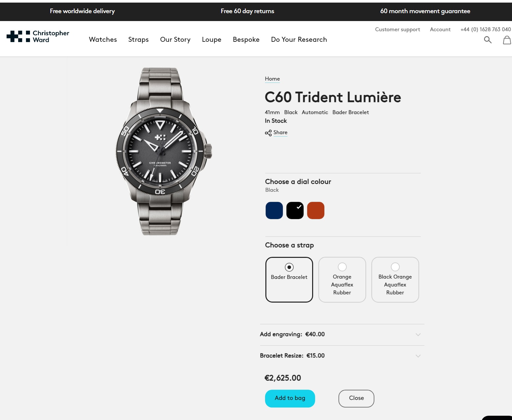Open the shopping bag icon
Viewport: 512px width, 420px height.
pyautogui.click(x=507, y=40)
